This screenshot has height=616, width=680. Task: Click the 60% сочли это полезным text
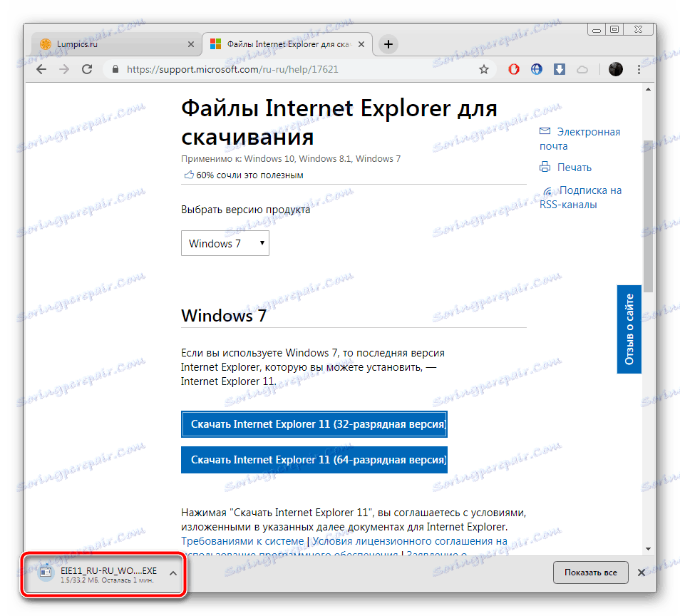click(x=249, y=175)
